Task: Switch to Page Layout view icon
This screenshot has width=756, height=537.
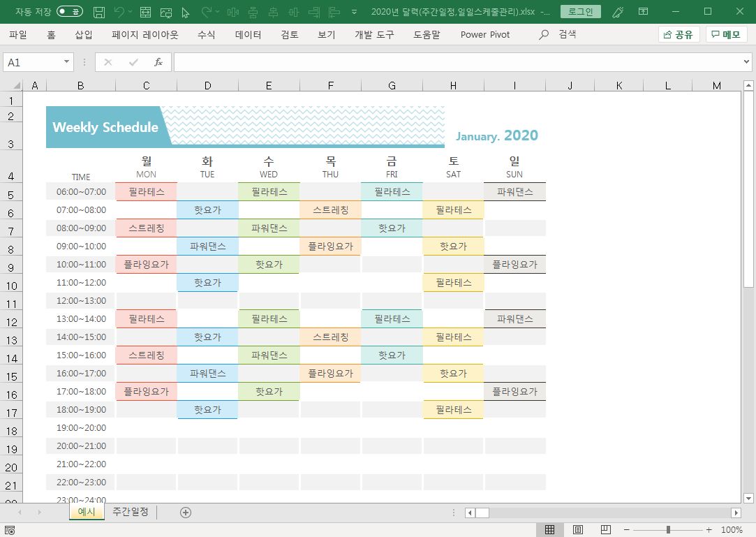Action: point(578,530)
